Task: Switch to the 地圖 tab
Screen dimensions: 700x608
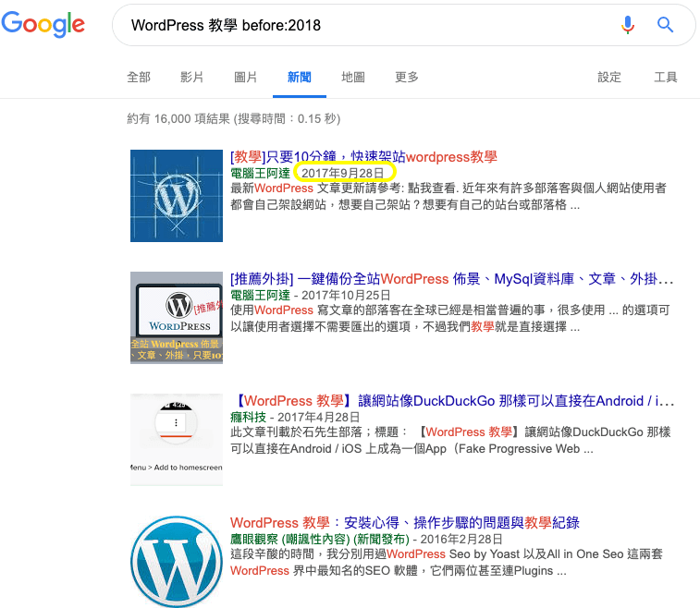Action: [353, 78]
